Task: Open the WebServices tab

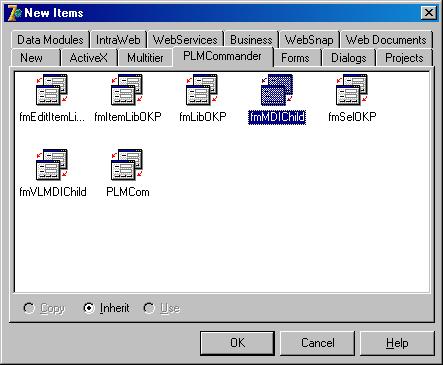Action: (x=185, y=40)
